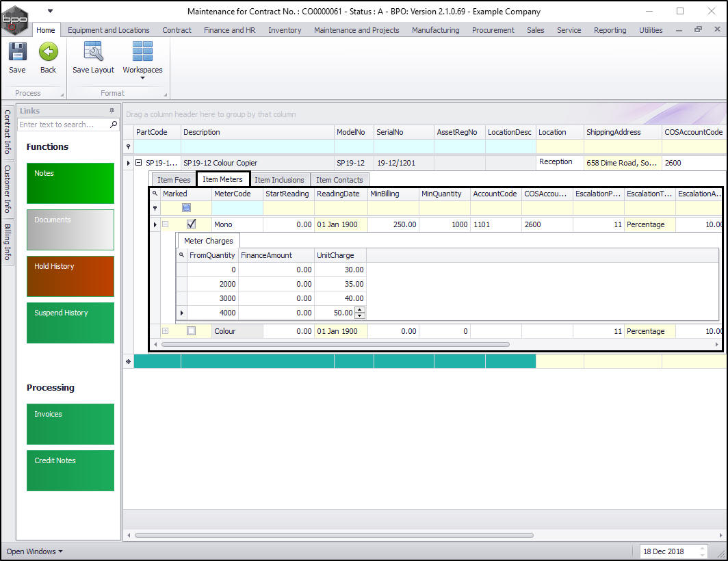Toggle the Marked filter row checkbox
728x561 pixels.
coord(186,207)
